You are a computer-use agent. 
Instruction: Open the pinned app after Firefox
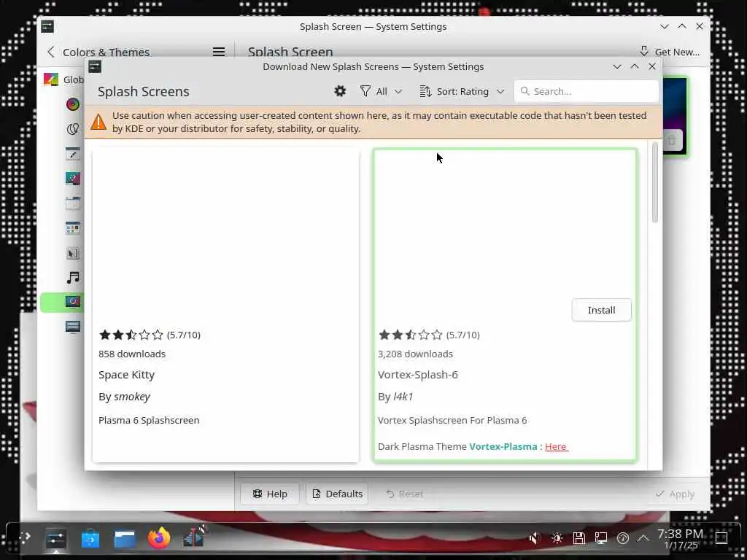(194, 537)
